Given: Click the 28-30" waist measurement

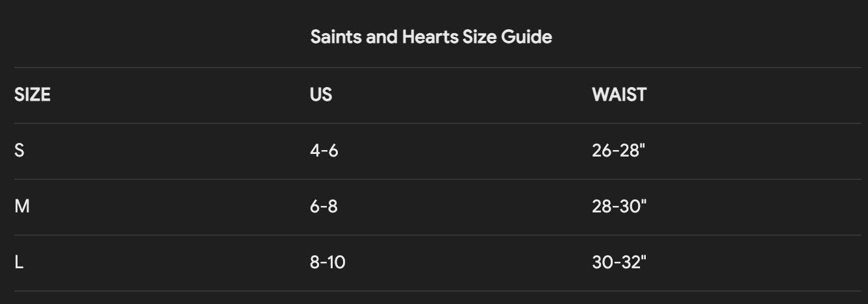Looking at the screenshot, I should coord(619,207).
